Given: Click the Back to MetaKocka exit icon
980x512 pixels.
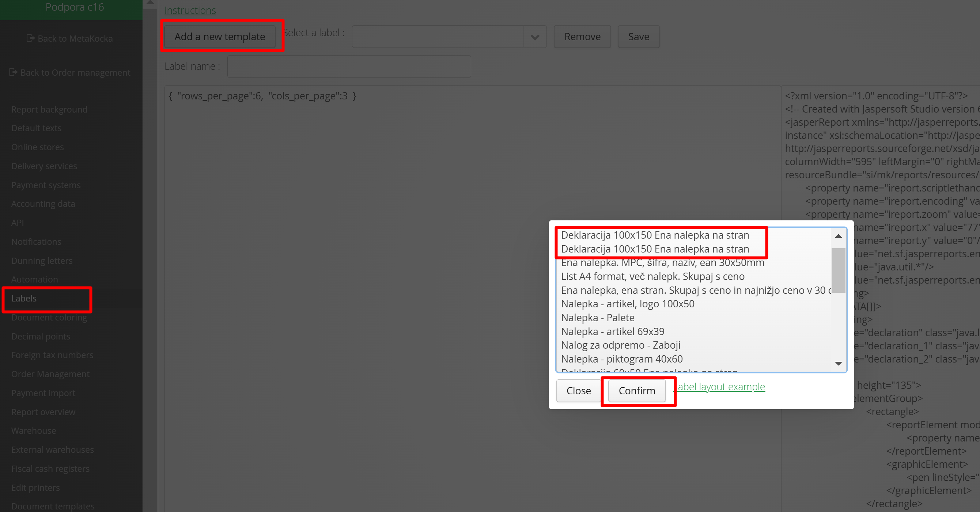Looking at the screenshot, I should (x=30, y=38).
